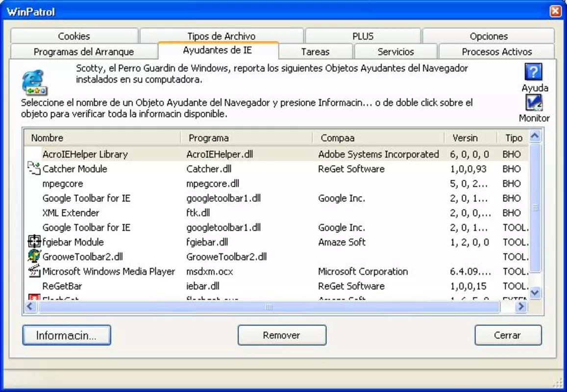Select the mpegcore entry

(x=63, y=183)
